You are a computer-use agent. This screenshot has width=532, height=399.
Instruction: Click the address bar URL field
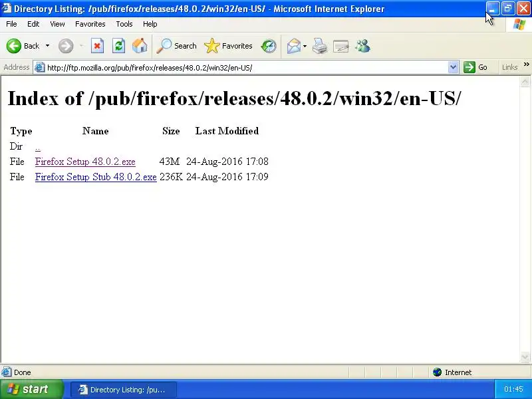246,68
